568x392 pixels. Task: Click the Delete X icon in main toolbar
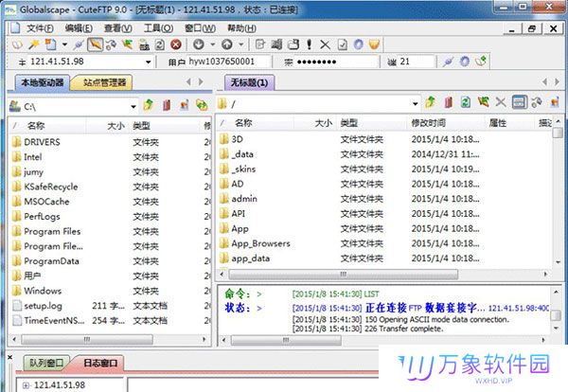325,45
